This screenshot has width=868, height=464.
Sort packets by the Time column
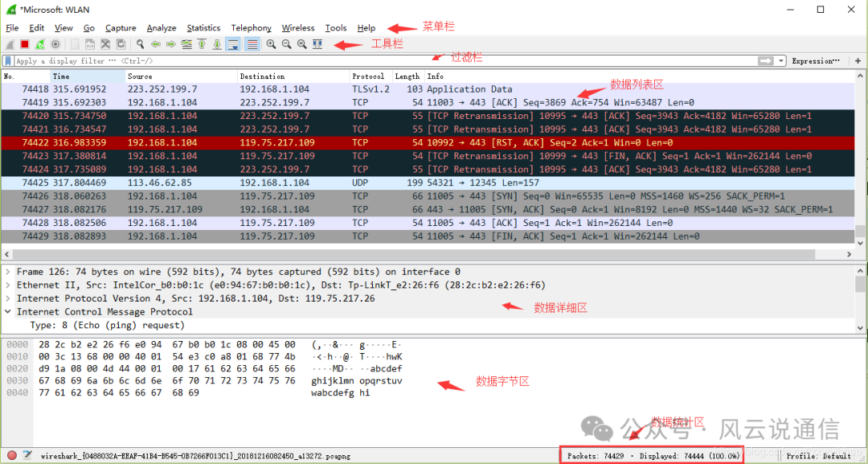click(x=88, y=76)
